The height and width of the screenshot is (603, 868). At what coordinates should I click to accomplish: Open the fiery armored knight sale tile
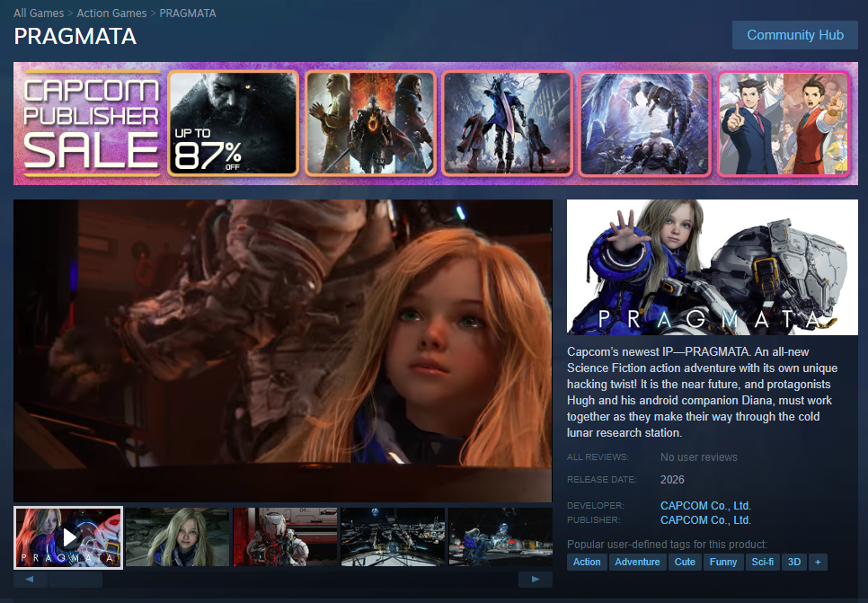[370, 123]
